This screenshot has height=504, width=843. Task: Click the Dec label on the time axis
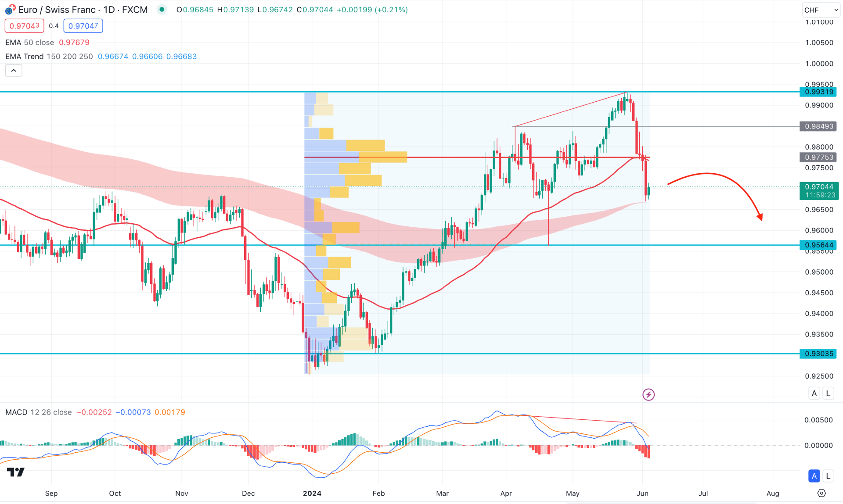248,493
